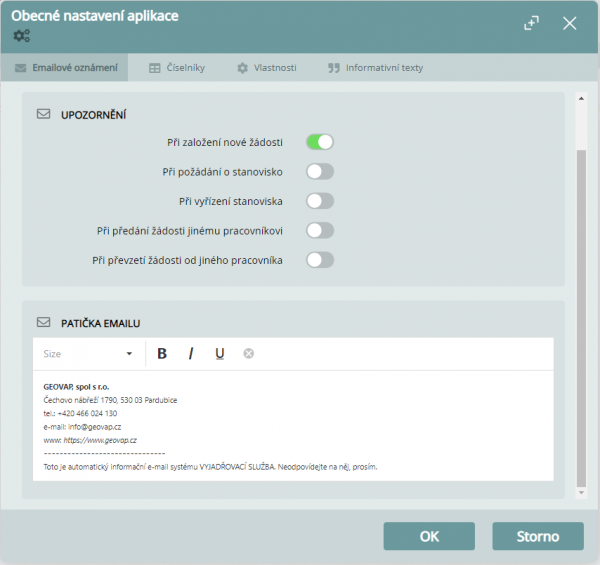Toggle underline formatting in footer editor

[220, 353]
